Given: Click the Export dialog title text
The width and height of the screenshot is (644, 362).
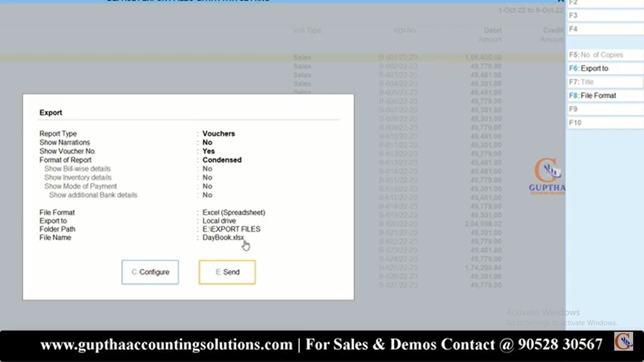Looking at the screenshot, I should [51, 113].
